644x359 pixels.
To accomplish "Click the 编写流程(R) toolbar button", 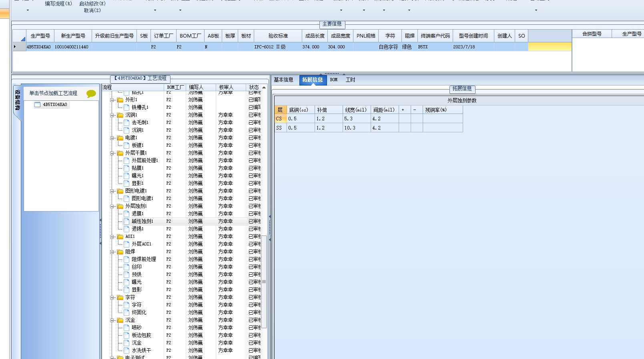I will pos(58,4).
